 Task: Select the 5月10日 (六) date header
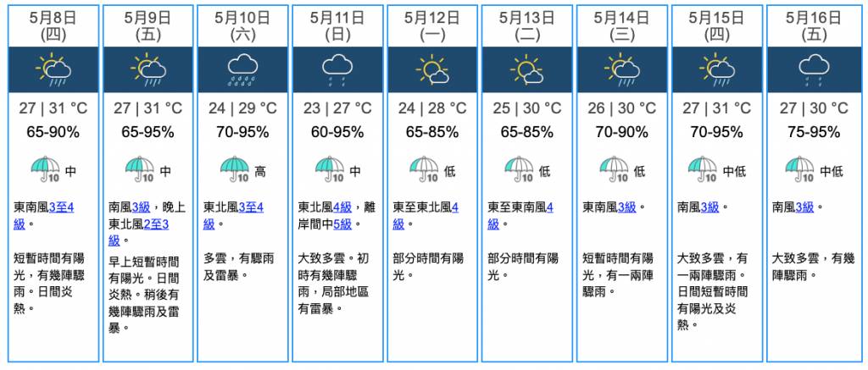pyautogui.click(x=242, y=26)
